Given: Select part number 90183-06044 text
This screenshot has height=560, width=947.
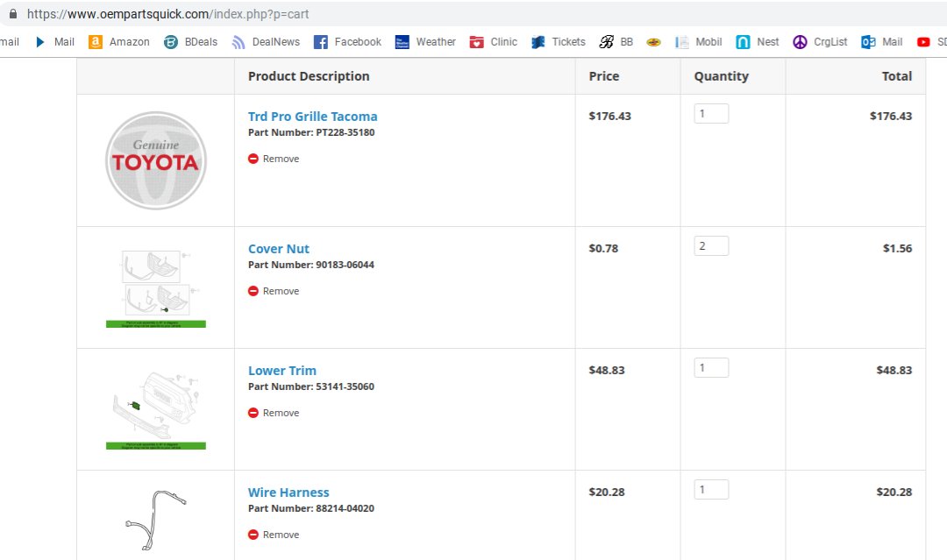Looking at the screenshot, I should pos(345,265).
